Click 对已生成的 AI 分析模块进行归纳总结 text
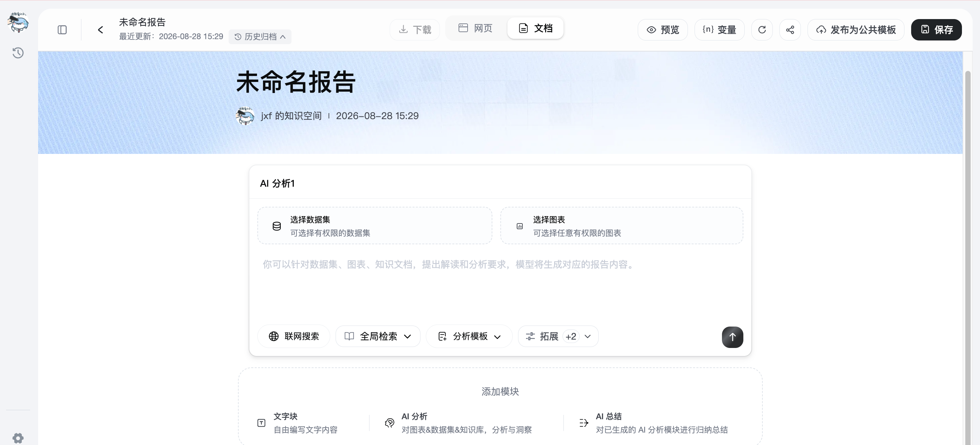Screen dimensions: 980x445 661,430
